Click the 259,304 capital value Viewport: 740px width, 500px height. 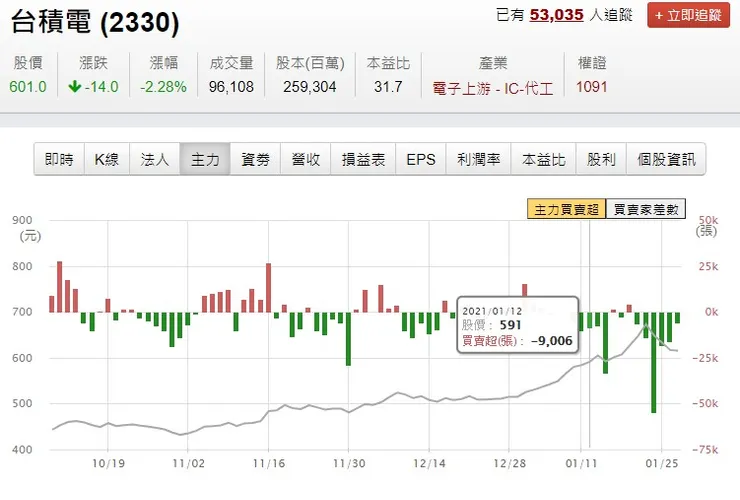coord(310,86)
